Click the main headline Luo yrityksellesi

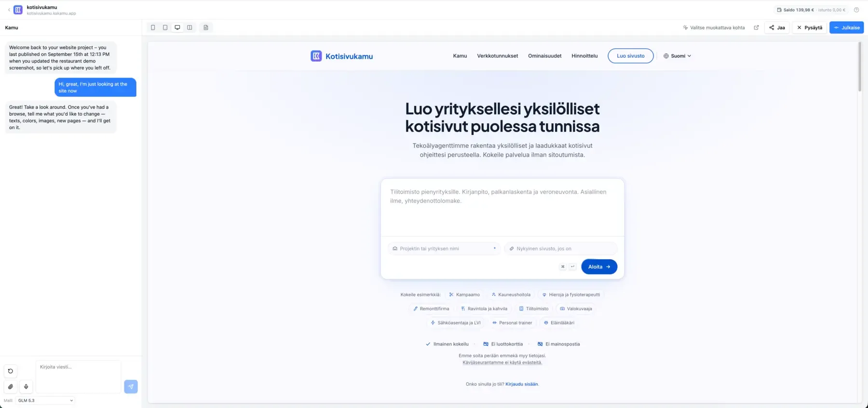tap(502, 117)
